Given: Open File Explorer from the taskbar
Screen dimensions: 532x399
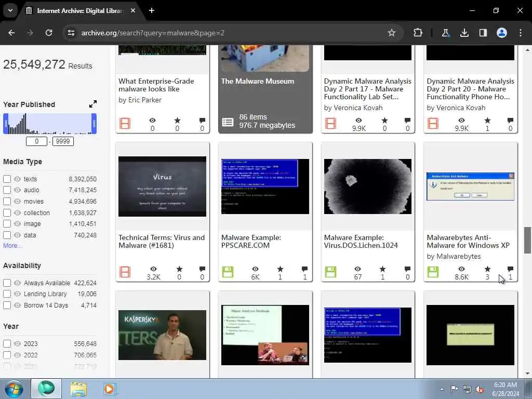Looking at the screenshot, I should point(79,389).
